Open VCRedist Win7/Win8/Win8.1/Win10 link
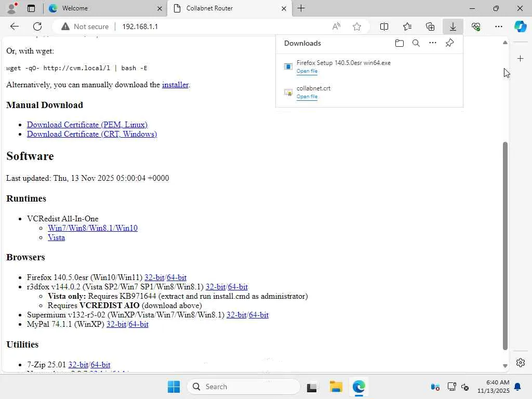532x399 pixels. point(92,228)
